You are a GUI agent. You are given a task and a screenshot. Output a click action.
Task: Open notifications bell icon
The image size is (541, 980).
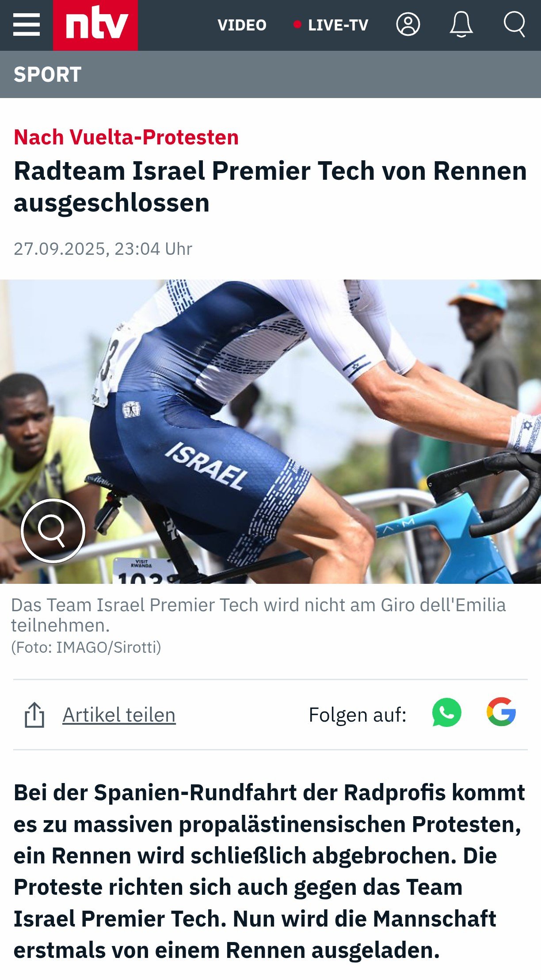(x=461, y=24)
